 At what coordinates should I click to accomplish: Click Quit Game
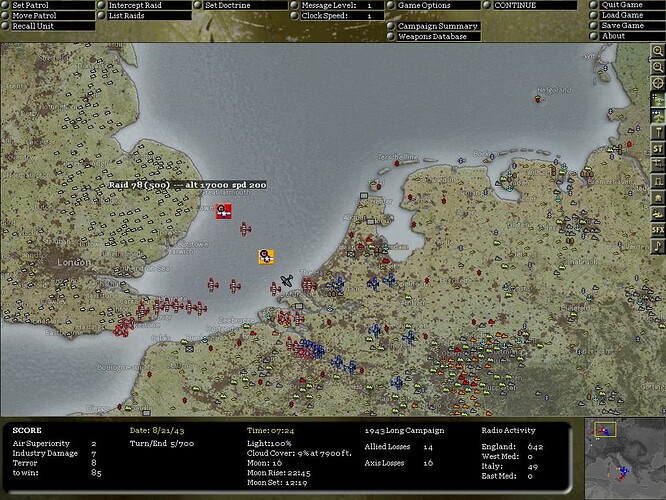tap(627, 5)
